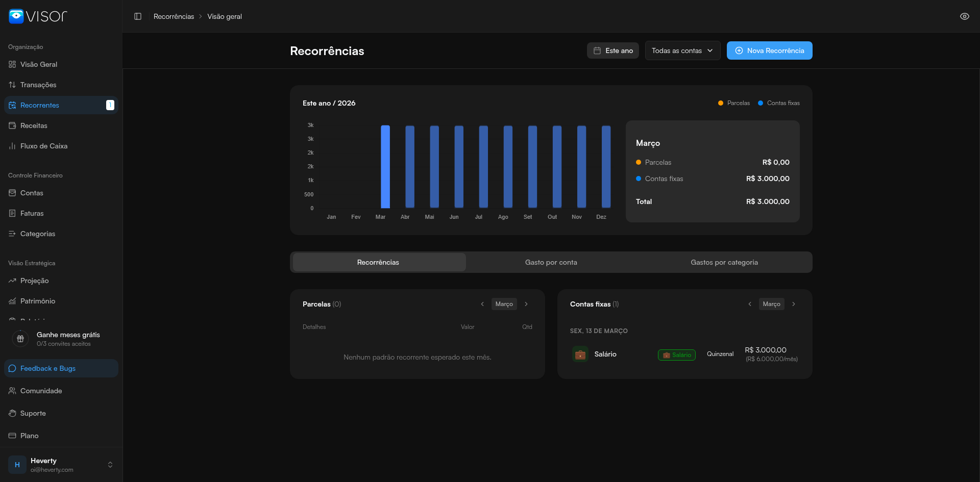The width and height of the screenshot is (980, 482).
Task: Click the Faturas sidebar icon
Action: 12,213
